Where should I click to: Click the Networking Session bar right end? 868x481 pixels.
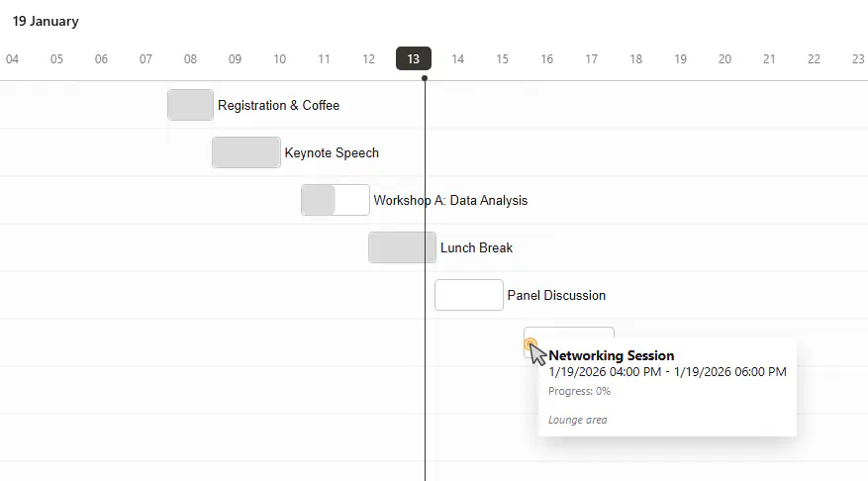coord(606,334)
